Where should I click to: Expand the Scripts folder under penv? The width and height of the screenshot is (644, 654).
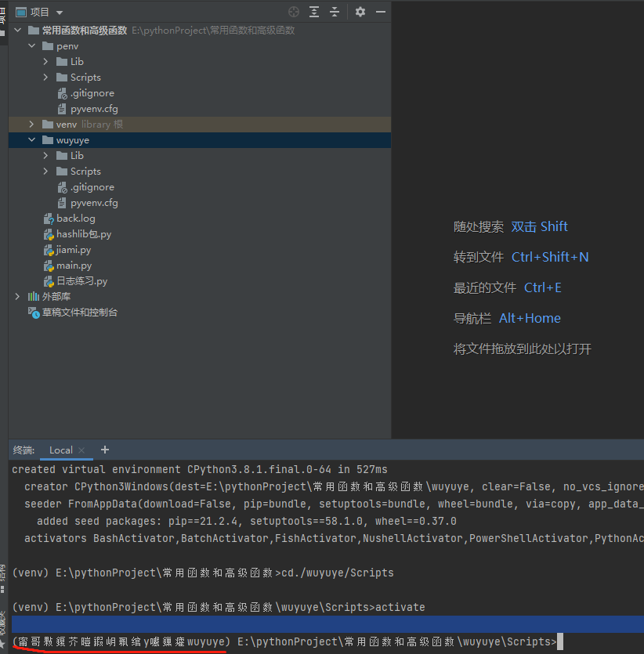coord(45,78)
